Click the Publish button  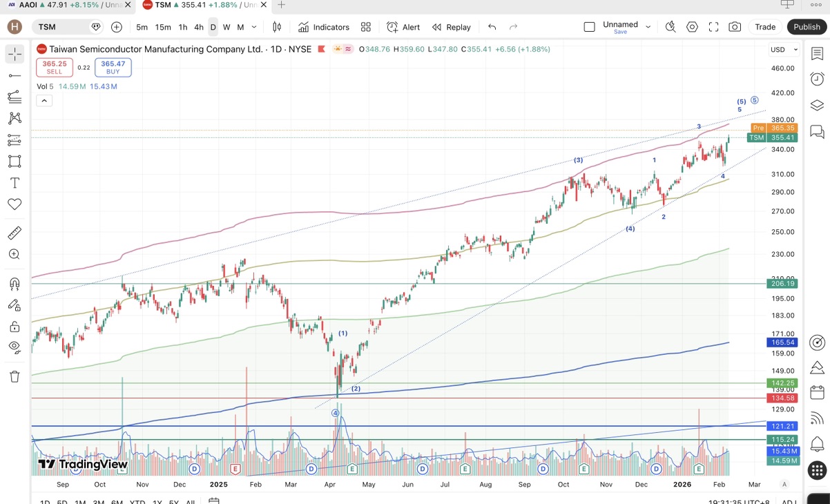pos(806,27)
